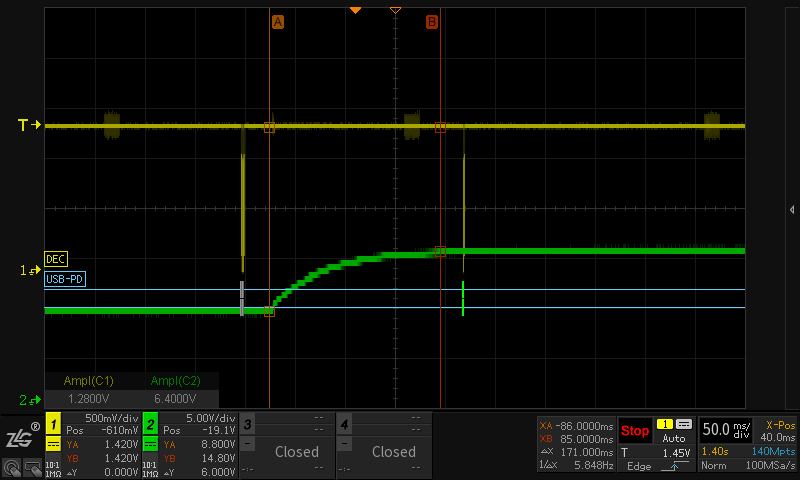Toggle channel 2 green button

point(150,422)
